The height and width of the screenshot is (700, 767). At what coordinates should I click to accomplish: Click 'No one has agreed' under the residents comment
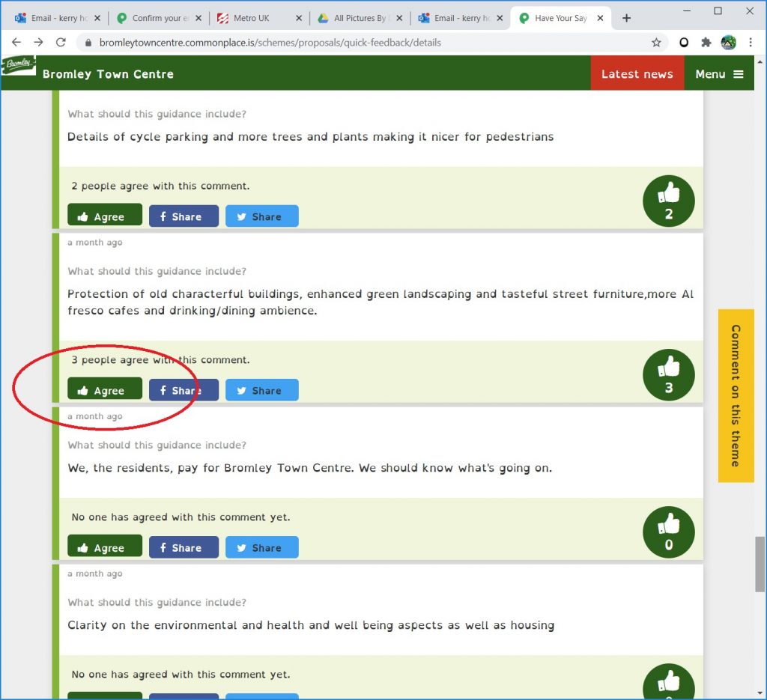tap(181, 517)
